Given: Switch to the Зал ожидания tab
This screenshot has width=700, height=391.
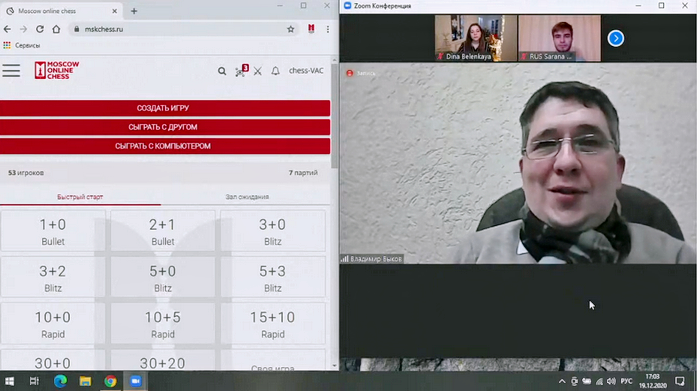Looking at the screenshot, I should (x=247, y=197).
